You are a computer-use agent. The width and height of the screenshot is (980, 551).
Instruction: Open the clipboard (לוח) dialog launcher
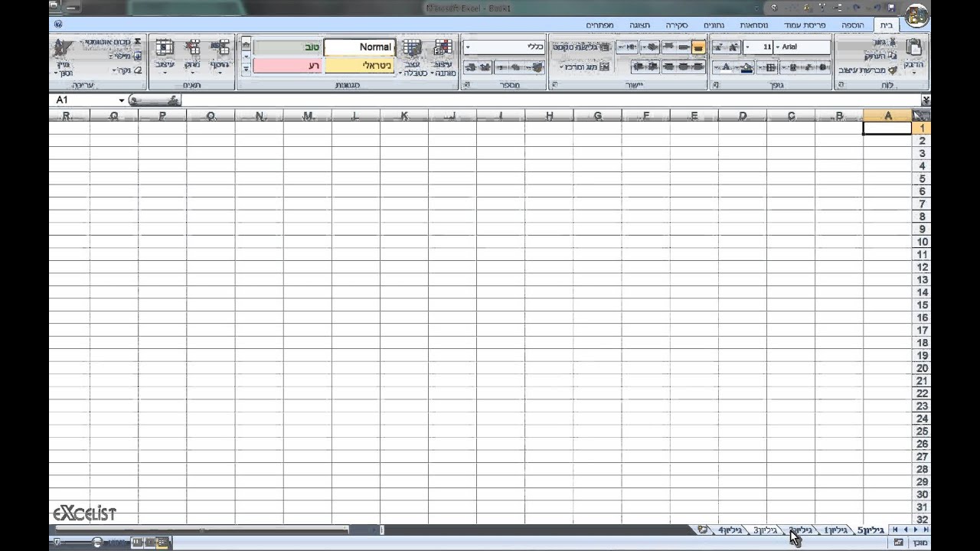coord(840,85)
